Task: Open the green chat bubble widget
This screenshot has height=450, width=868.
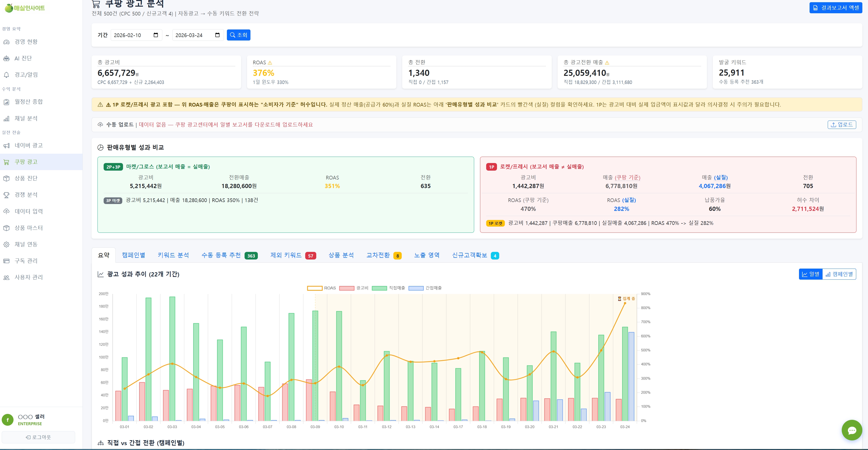Action: point(852,430)
